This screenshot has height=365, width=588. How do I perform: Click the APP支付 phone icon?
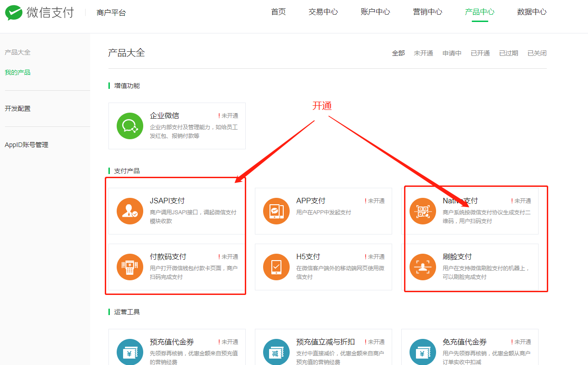pos(276,211)
